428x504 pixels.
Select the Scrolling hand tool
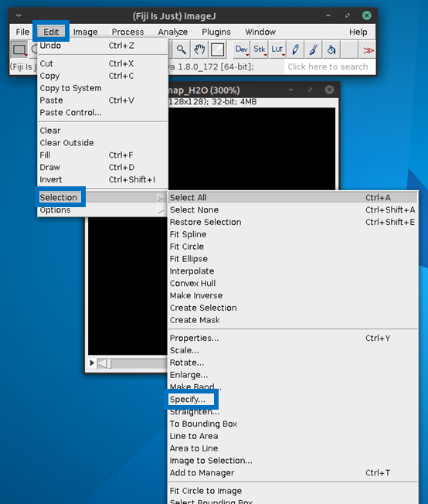tap(199, 49)
